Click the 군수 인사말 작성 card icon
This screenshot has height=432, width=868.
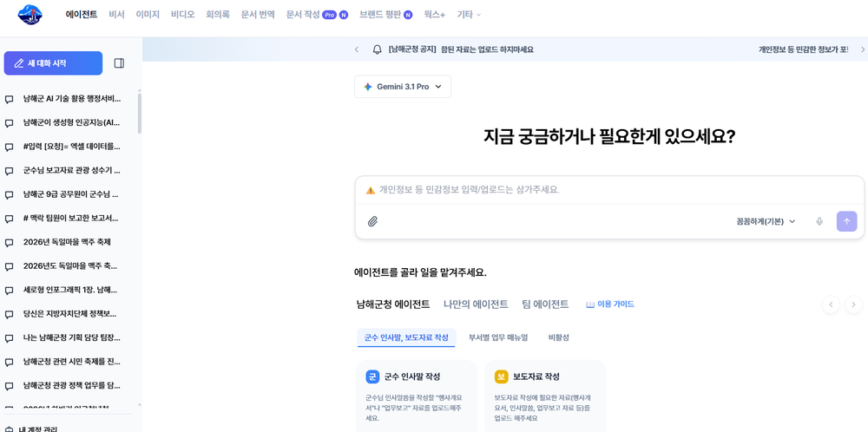pos(372,376)
